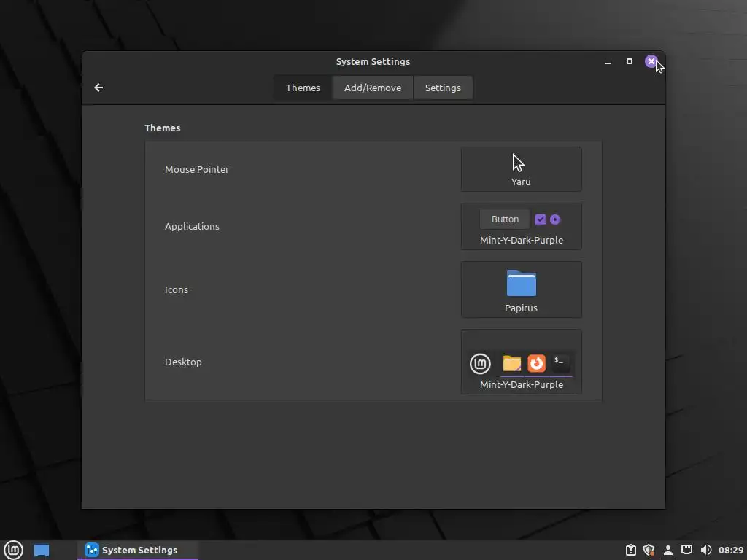747x560 pixels.
Task: Open the Applications theme selector Mint-Y-Dark-Purple
Action: [x=521, y=226]
